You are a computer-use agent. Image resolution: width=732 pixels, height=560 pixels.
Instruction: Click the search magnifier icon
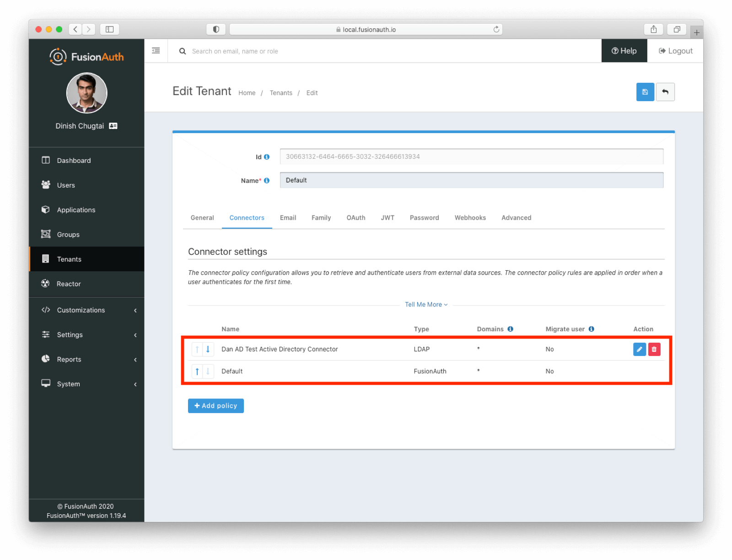tap(183, 51)
